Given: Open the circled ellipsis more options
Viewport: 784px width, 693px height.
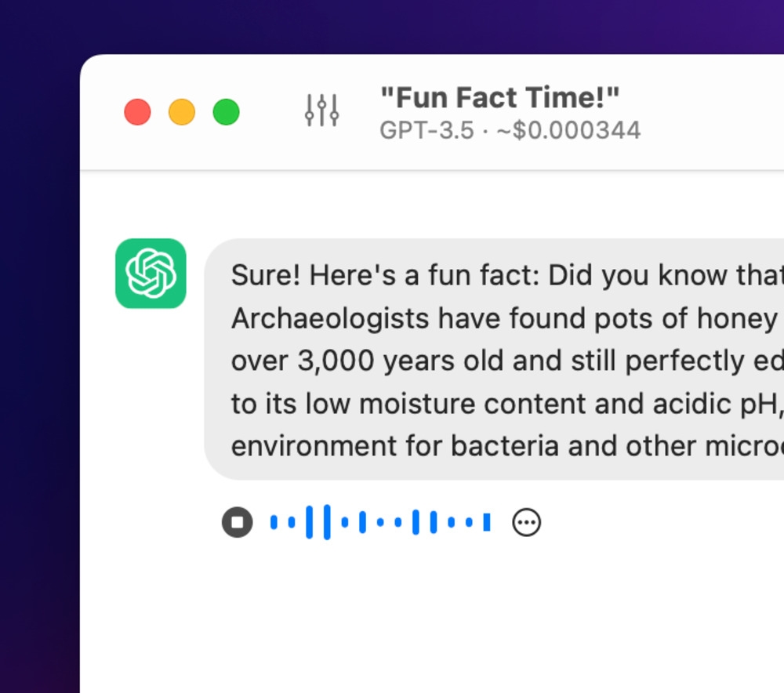Looking at the screenshot, I should 526,522.
